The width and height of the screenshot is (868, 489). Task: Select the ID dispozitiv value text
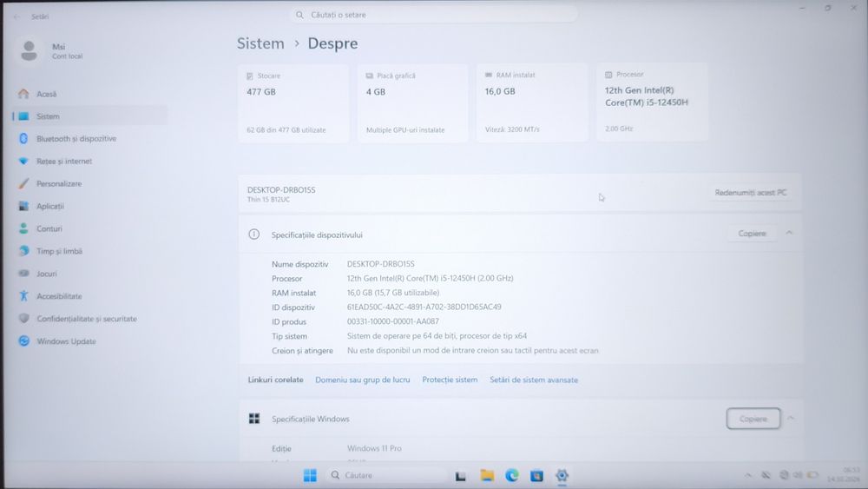click(x=424, y=307)
